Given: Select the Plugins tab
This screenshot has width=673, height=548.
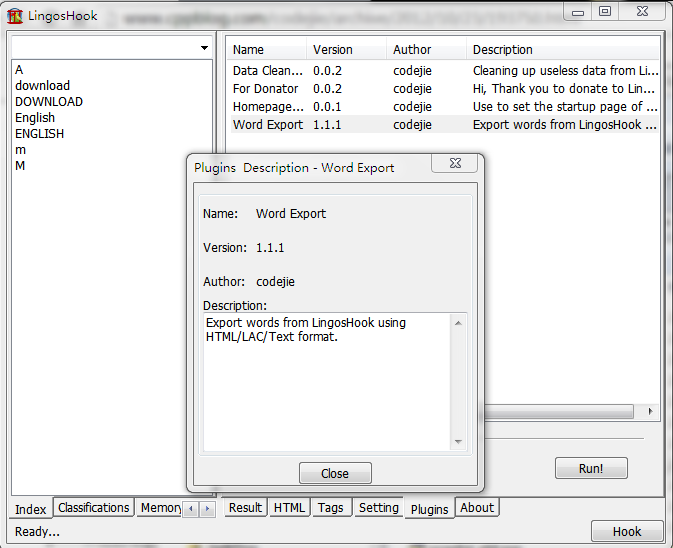Looking at the screenshot, I should [x=429, y=509].
